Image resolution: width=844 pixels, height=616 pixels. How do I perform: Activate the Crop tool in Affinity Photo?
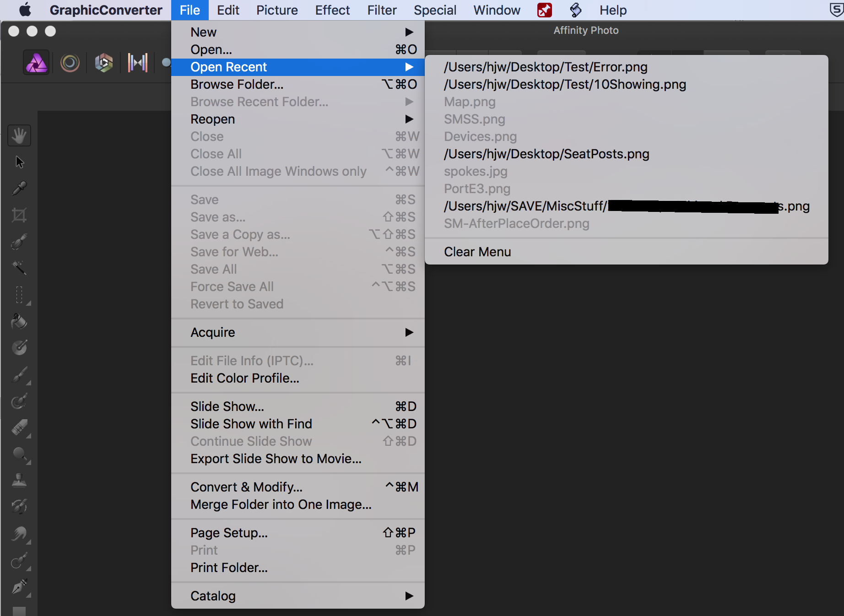tap(19, 215)
